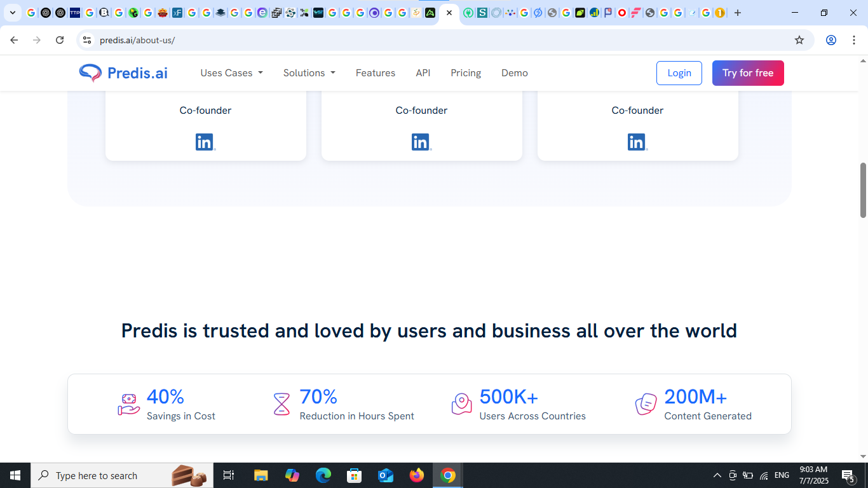Open the first Co-founder card's LinkedIn icon
Screen dimensions: 868x488
click(x=205, y=142)
